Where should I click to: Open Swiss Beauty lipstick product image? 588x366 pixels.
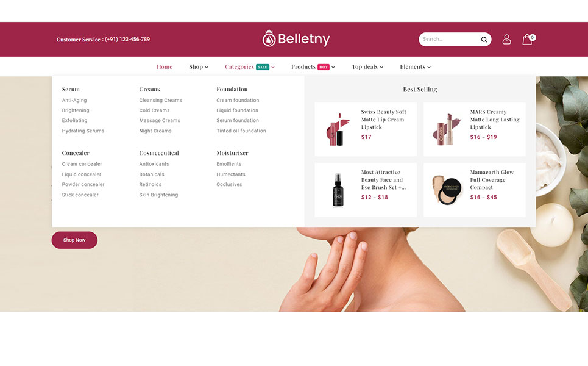pyautogui.click(x=337, y=129)
